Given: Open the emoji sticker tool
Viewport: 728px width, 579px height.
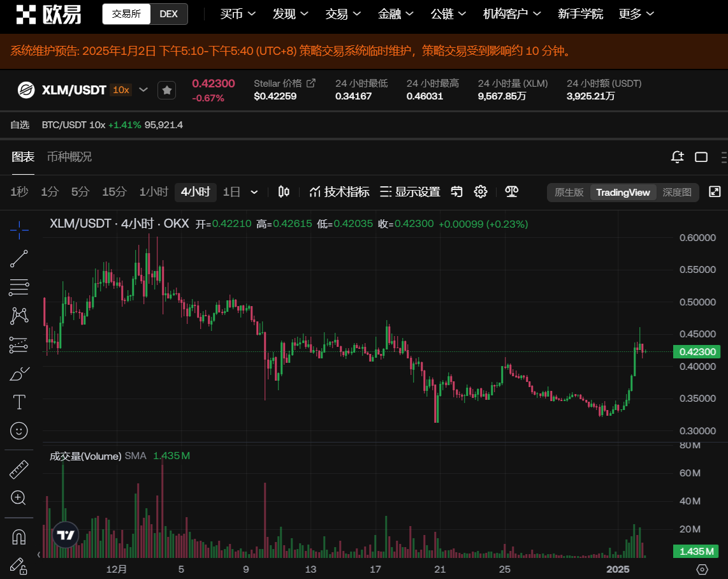Looking at the screenshot, I should pos(19,431).
